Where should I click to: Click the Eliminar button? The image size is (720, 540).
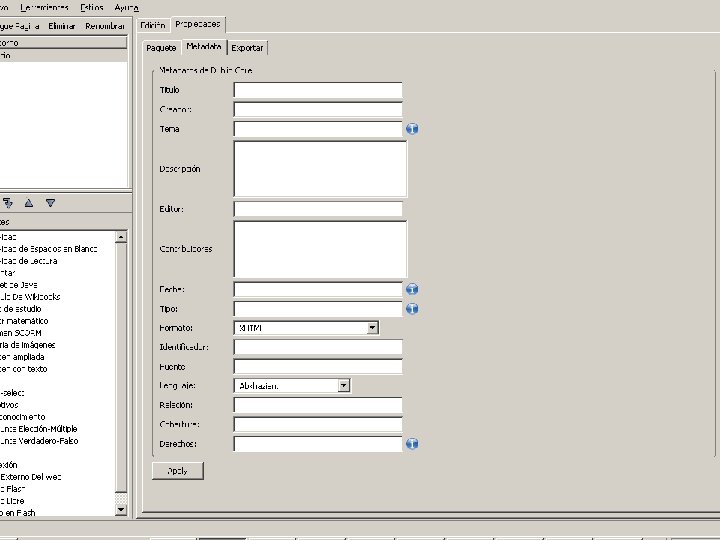click(62, 26)
